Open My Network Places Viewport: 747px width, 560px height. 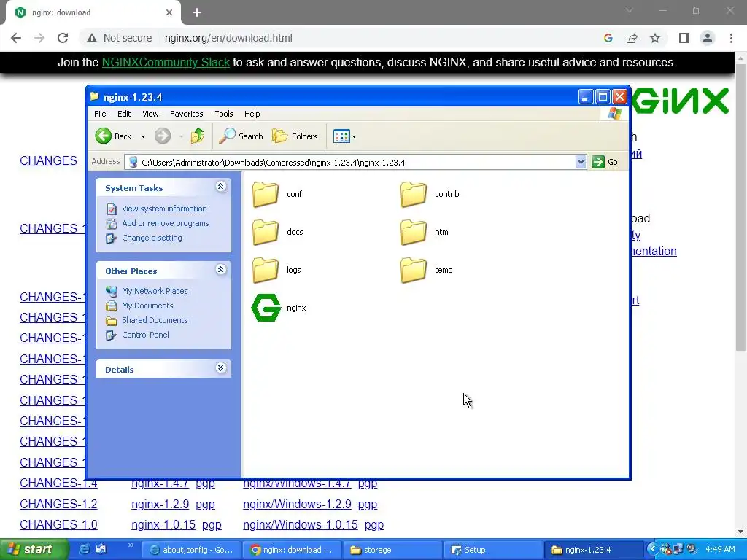click(155, 291)
